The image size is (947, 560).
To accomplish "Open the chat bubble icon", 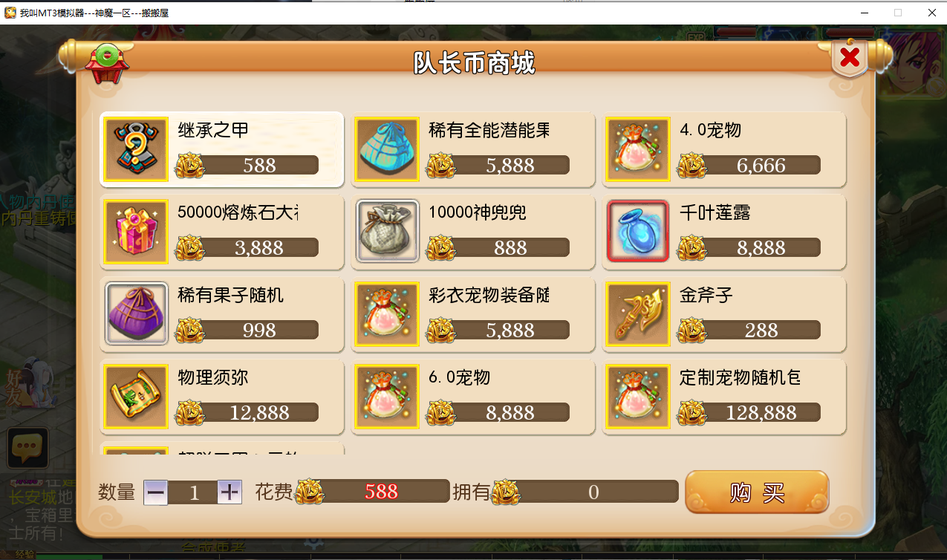I will pos(27,448).
